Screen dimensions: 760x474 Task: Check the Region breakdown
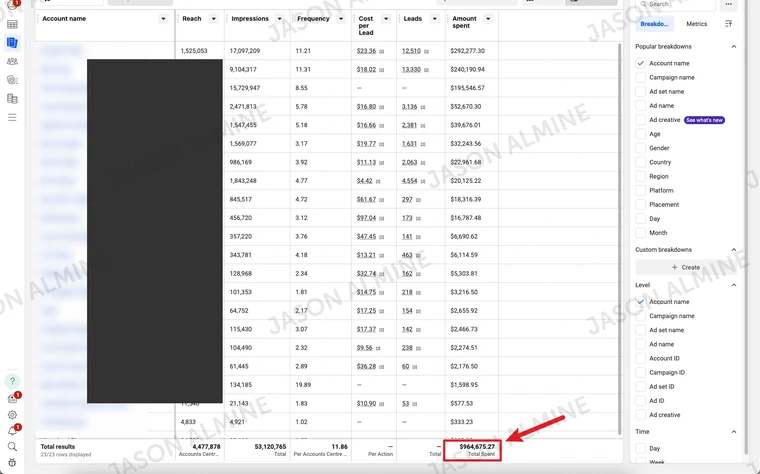tap(641, 176)
